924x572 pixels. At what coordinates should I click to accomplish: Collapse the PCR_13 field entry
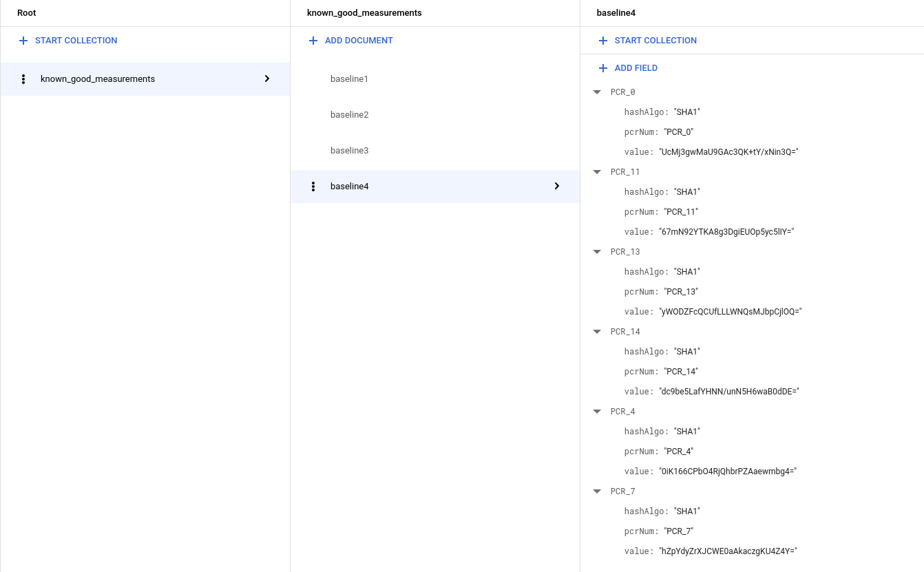click(596, 252)
